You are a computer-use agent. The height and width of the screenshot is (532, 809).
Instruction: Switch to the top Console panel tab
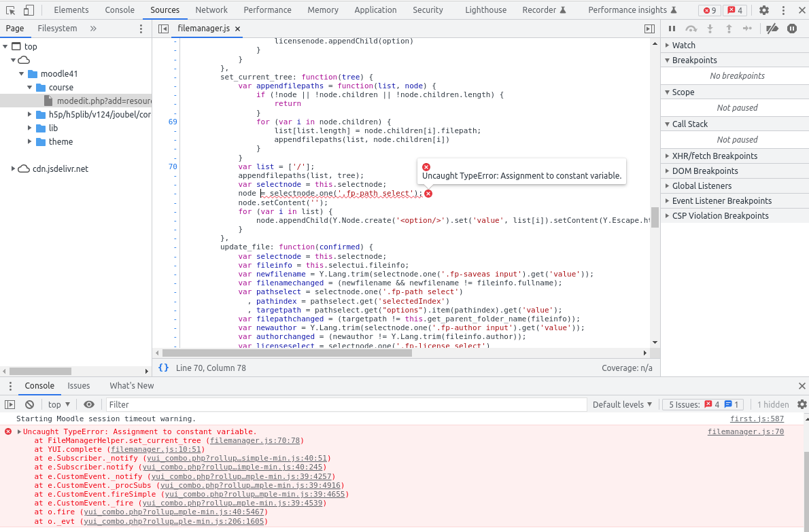point(120,10)
